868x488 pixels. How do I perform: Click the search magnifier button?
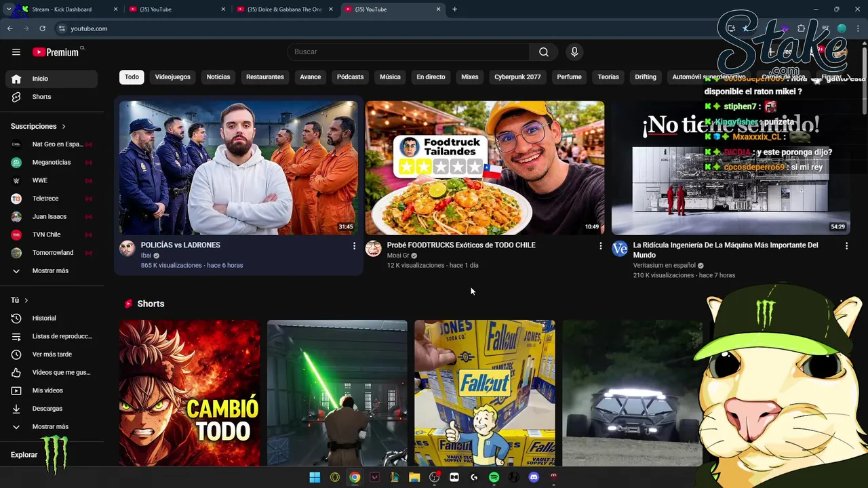(x=543, y=52)
